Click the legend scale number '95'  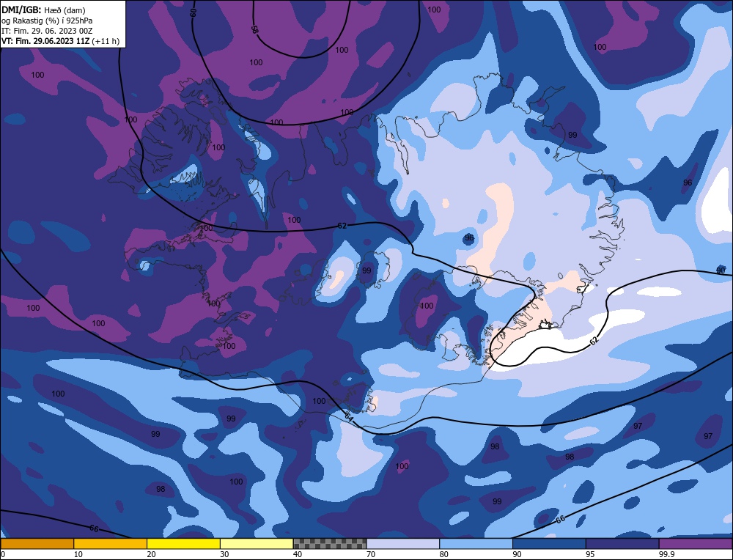590,554
